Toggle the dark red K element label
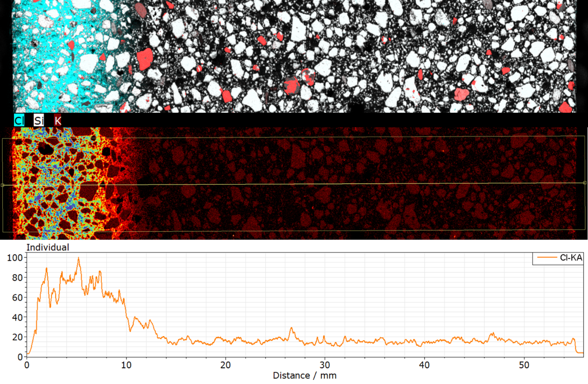The width and height of the screenshot is (588, 384). point(58,121)
